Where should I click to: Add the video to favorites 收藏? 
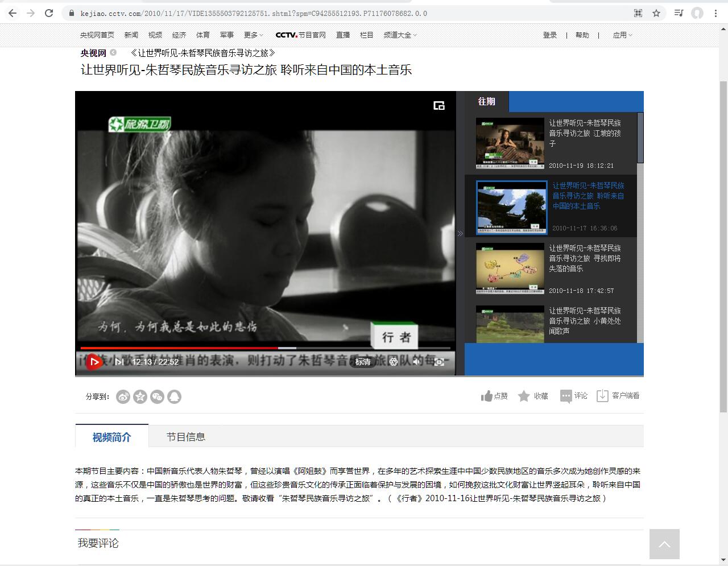coord(533,396)
